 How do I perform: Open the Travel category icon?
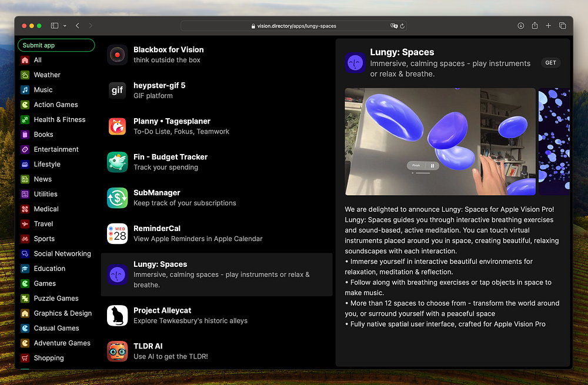[25, 224]
